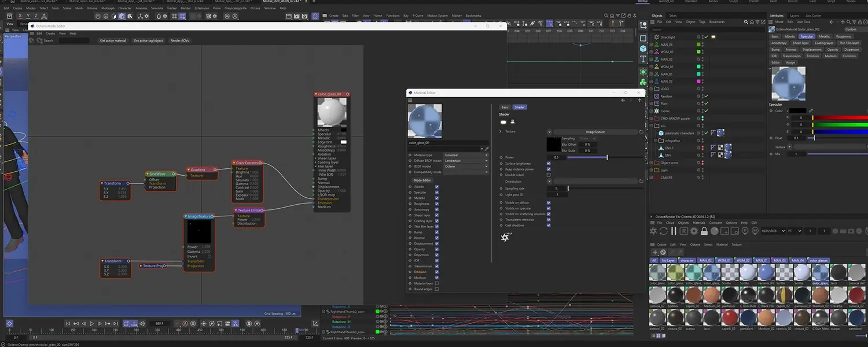Expand the Texture disclosure arrow
This screenshot has height=347, width=868.
501,132
